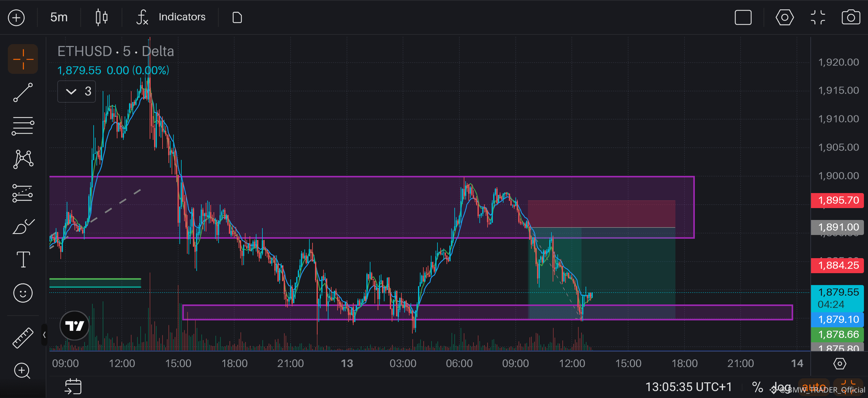Click the 1,920.00 price axis label
868x398 pixels.
tap(838, 62)
